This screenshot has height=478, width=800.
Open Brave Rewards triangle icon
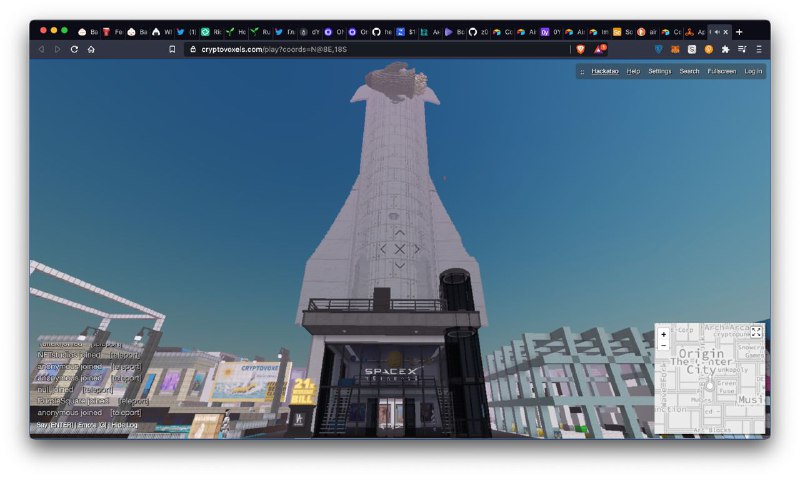(x=599, y=49)
